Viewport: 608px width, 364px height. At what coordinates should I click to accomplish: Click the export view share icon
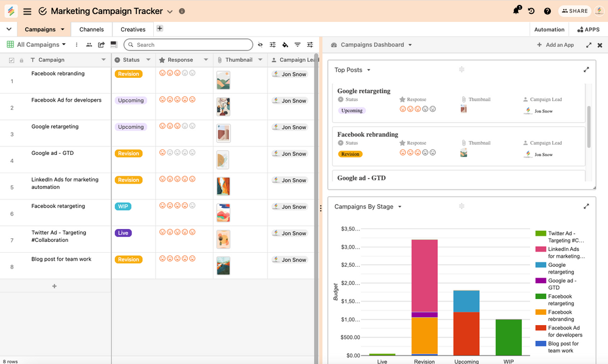pyautogui.click(x=102, y=45)
